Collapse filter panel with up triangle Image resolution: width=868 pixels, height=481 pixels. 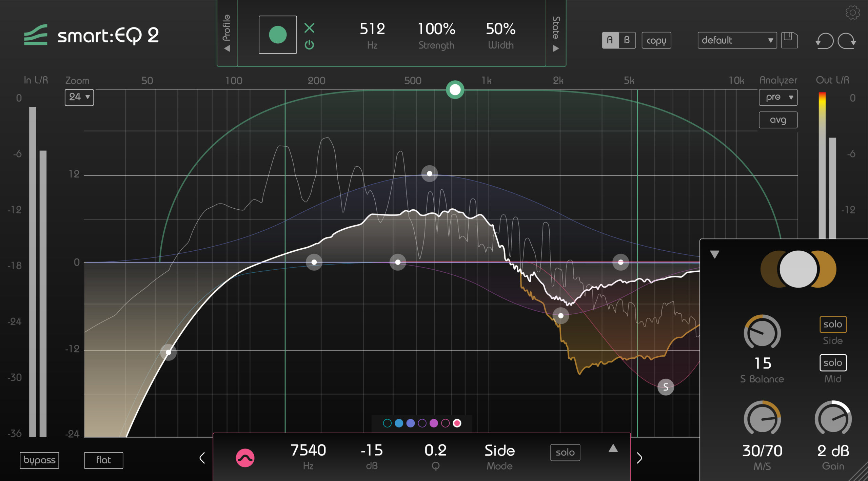click(613, 448)
